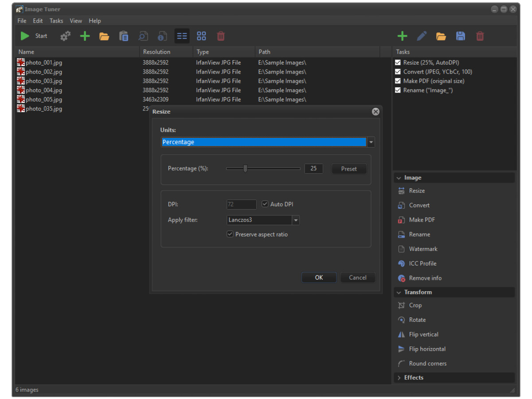Click the right red trash delete-task icon

480,36
